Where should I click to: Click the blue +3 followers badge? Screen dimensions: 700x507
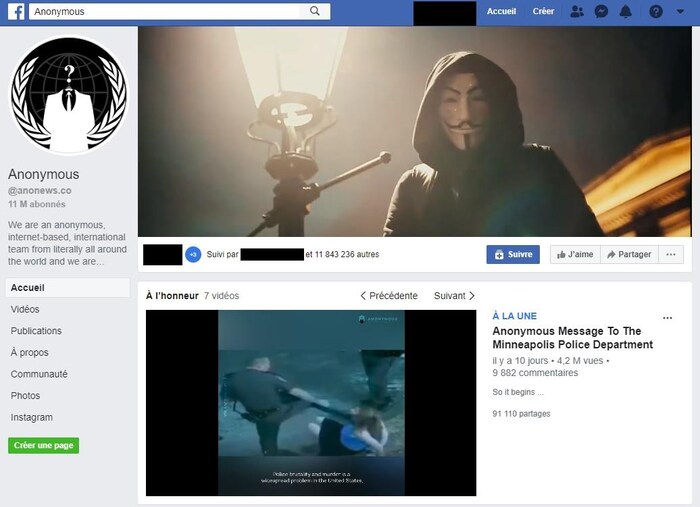coord(193,254)
